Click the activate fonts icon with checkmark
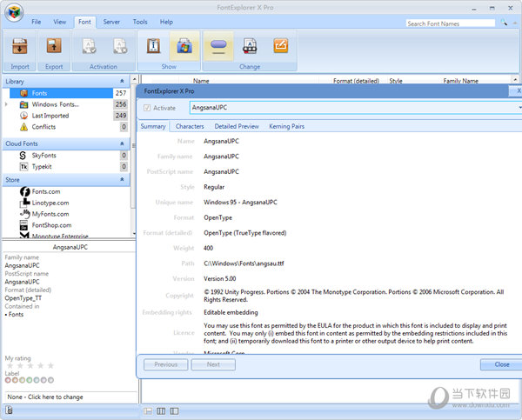 tap(89, 46)
